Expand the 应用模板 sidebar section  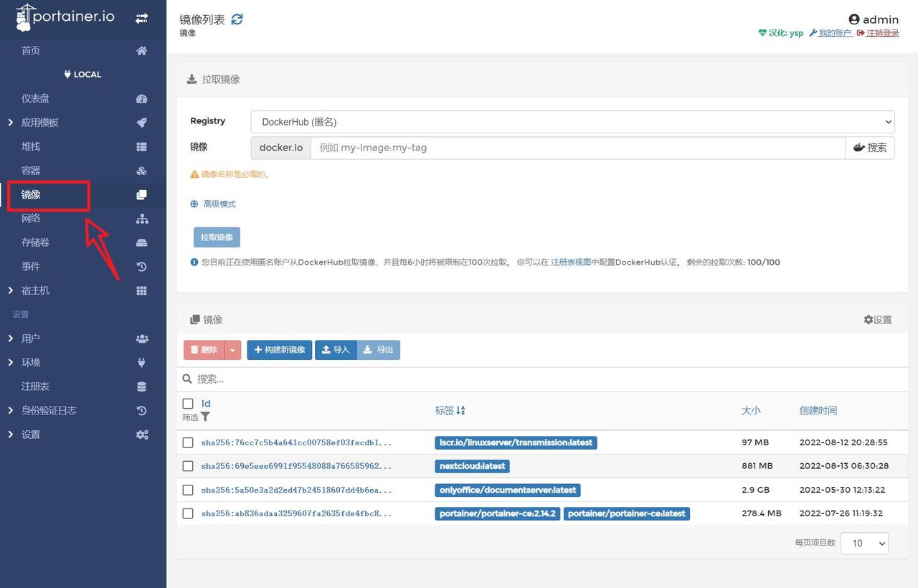(x=11, y=123)
